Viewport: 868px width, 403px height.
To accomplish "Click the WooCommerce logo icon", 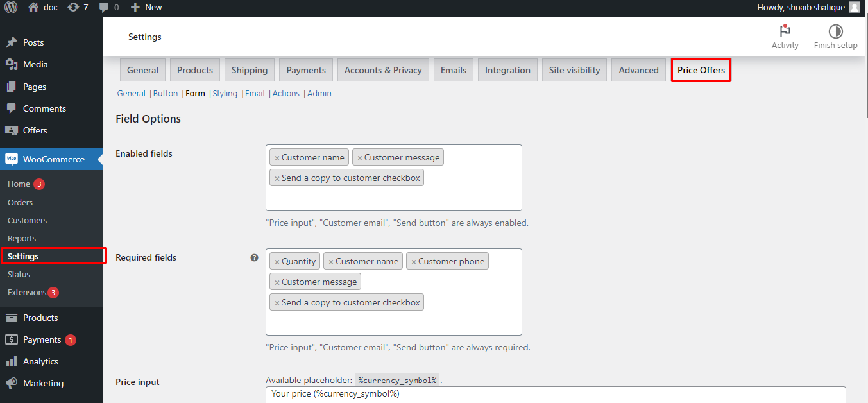I will tap(12, 159).
